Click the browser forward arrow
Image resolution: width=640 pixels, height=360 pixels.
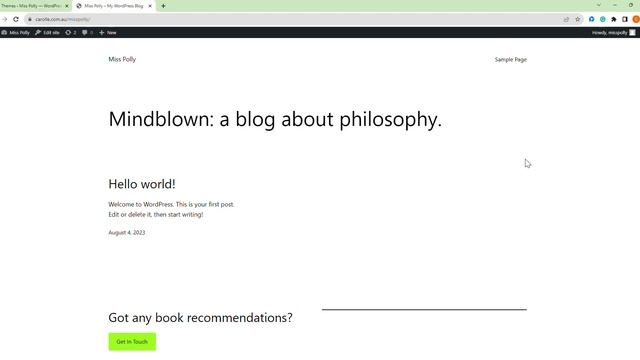pyautogui.click(x=4, y=19)
